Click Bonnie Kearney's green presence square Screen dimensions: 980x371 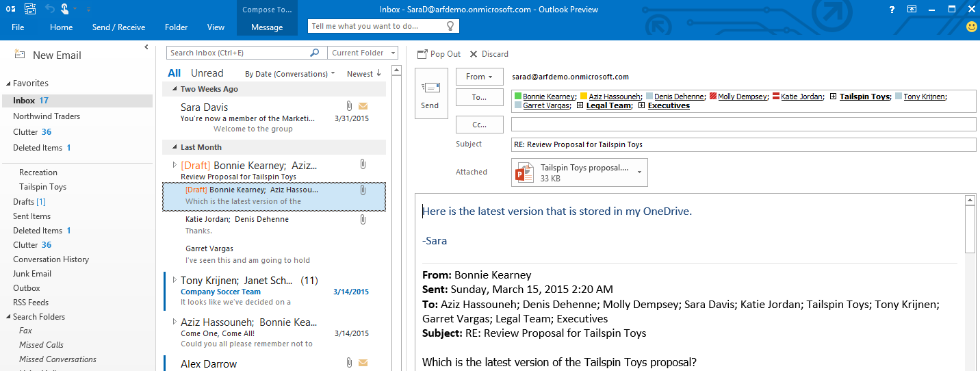click(518, 97)
